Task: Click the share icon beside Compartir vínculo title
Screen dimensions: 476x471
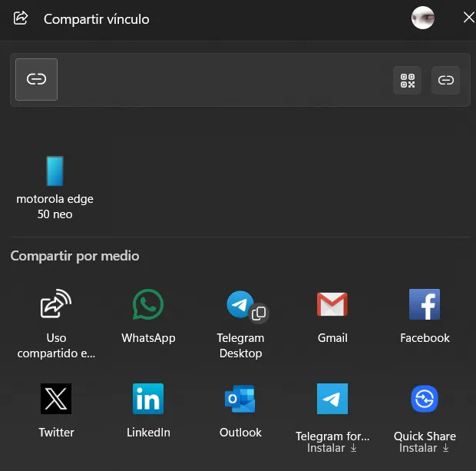Action: pyautogui.click(x=21, y=18)
